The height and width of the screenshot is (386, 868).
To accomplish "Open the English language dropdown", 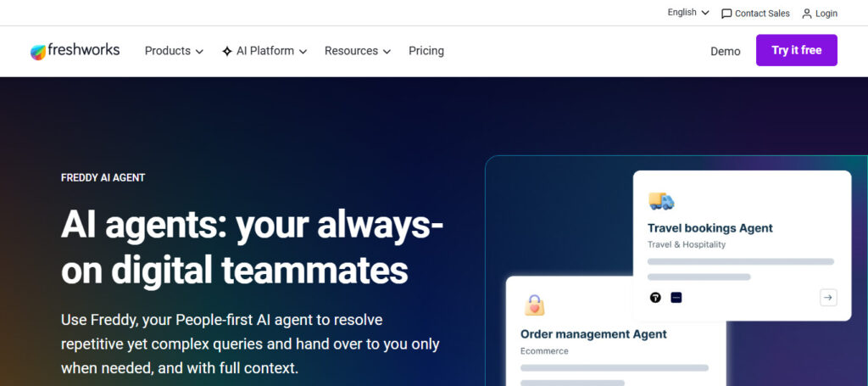I will 688,12.
